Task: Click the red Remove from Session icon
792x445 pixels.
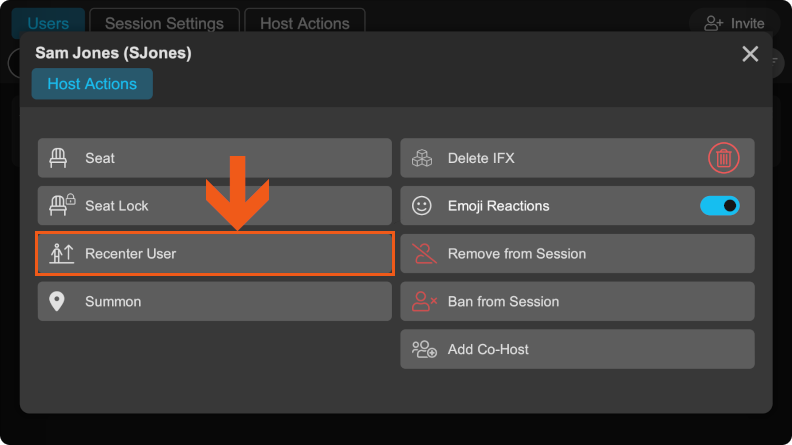Action: coord(424,254)
